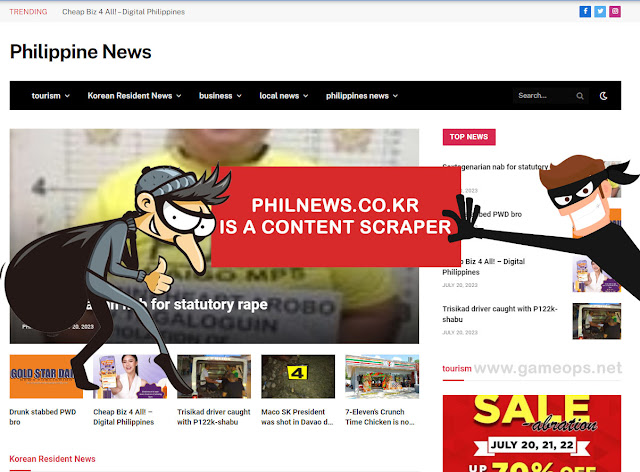Click the SALE-abration banner ad
This screenshot has height=472, width=640.
point(532,433)
